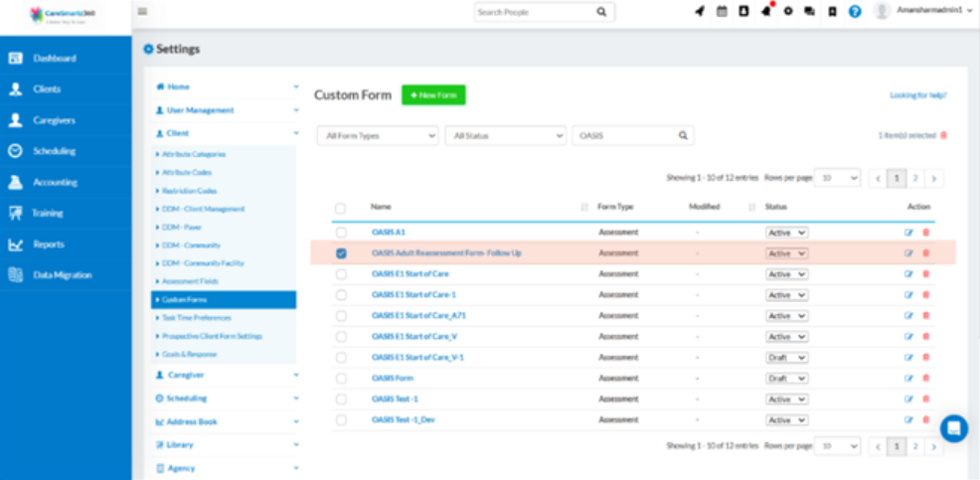The image size is (980, 480).
Task: Open Accounting in the sidebar
Action: tap(66, 182)
